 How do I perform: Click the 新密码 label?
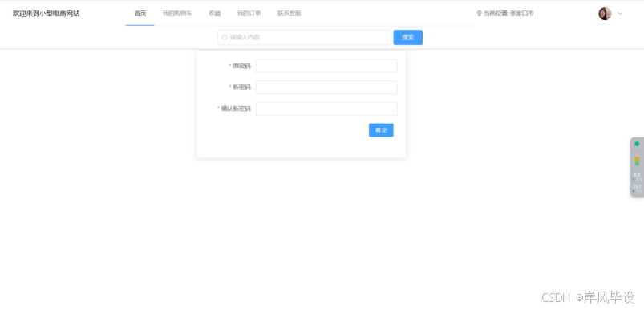(241, 88)
